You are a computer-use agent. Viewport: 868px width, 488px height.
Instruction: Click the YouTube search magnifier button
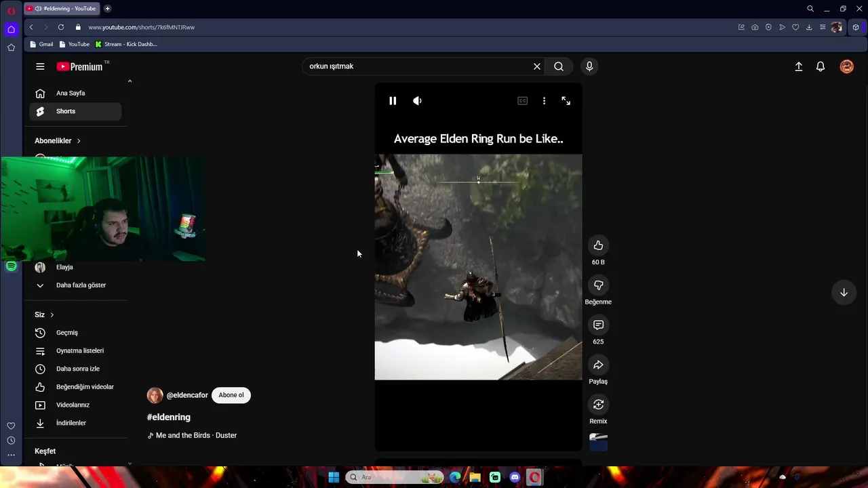[559, 66]
